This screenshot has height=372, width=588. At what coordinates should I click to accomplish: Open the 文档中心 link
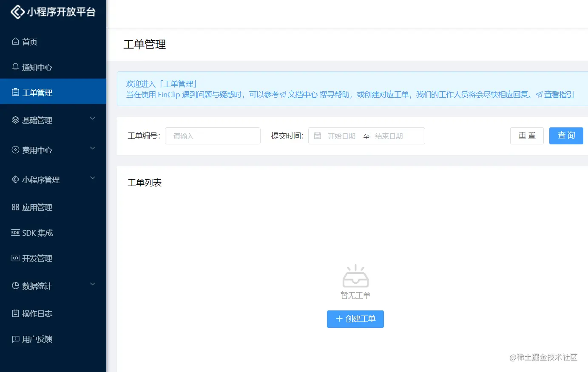coord(303,95)
